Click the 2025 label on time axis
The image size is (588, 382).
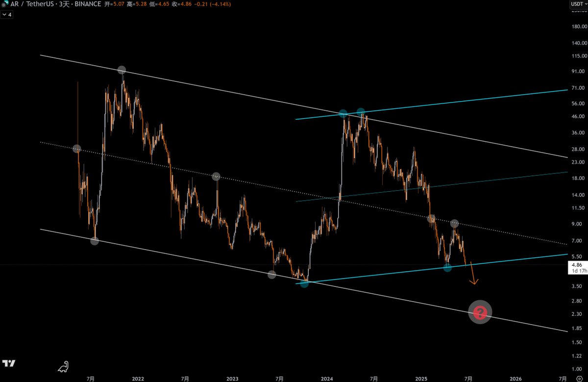click(421, 379)
